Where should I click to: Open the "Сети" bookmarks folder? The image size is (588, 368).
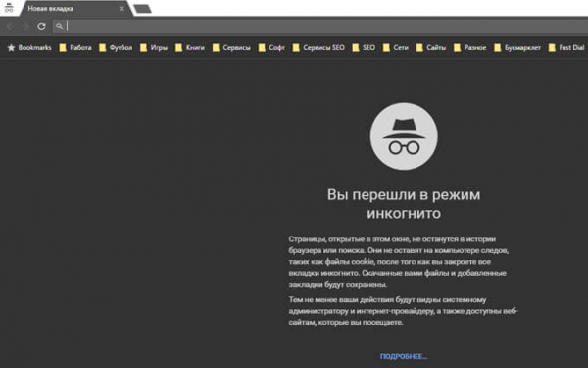click(396, 48)
